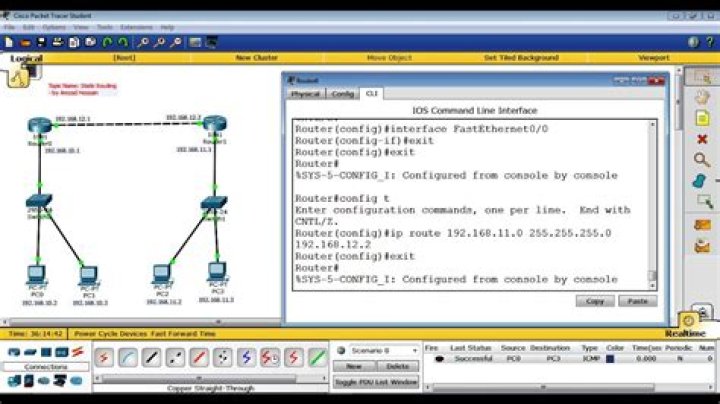720x404 pixels.
Task: Open the Custom Devices Dialog icon
Action: click(212, 43)
